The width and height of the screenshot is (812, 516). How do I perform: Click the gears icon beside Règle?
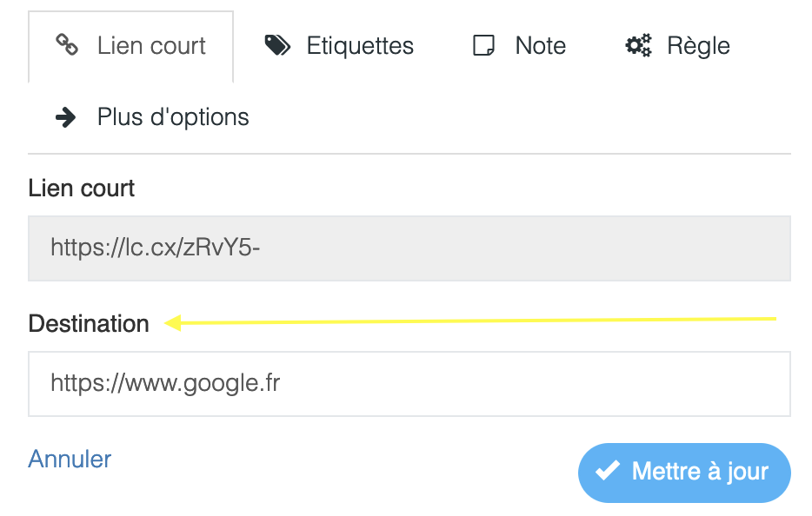[638, 45]
